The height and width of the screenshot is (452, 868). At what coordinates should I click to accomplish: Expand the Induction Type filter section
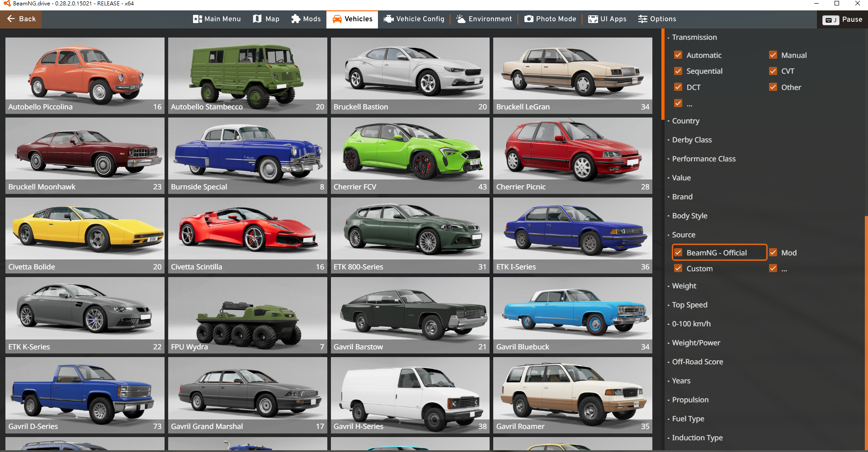tap(697, 438)
